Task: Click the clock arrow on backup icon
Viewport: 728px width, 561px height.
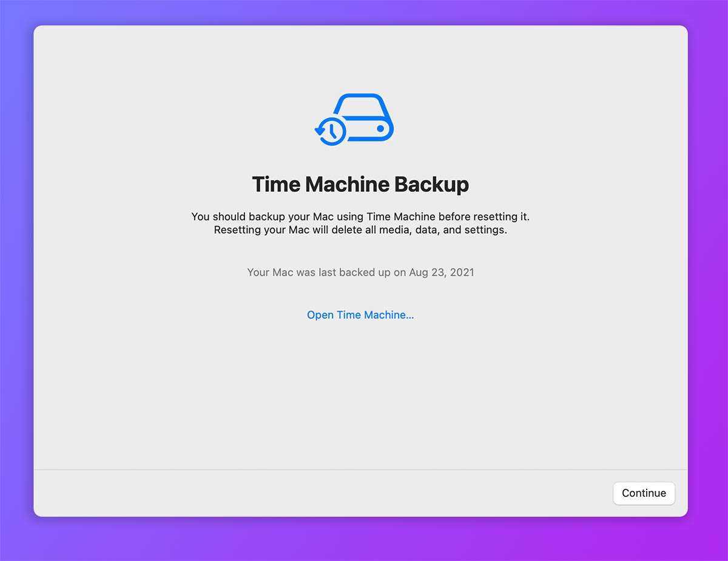Action: coord(331,131)
